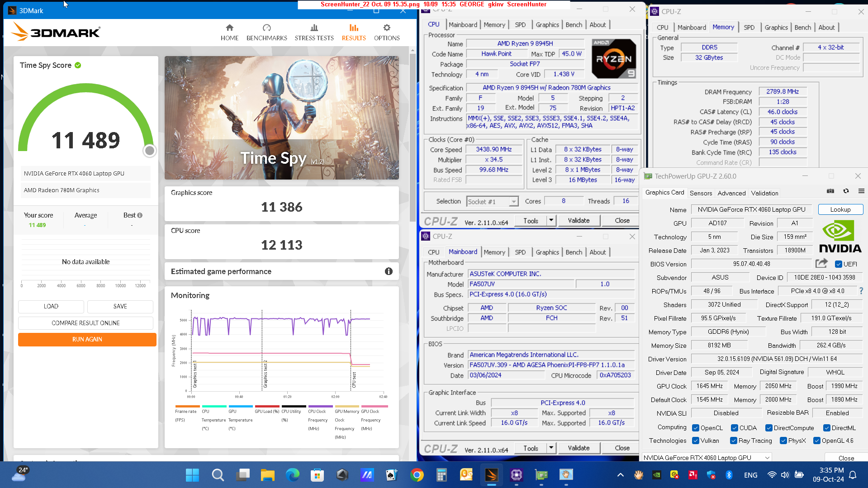Click Graphics test 2 marker in monitoring chart
This screenshot has height=488, width=868.
click(265, 374)
